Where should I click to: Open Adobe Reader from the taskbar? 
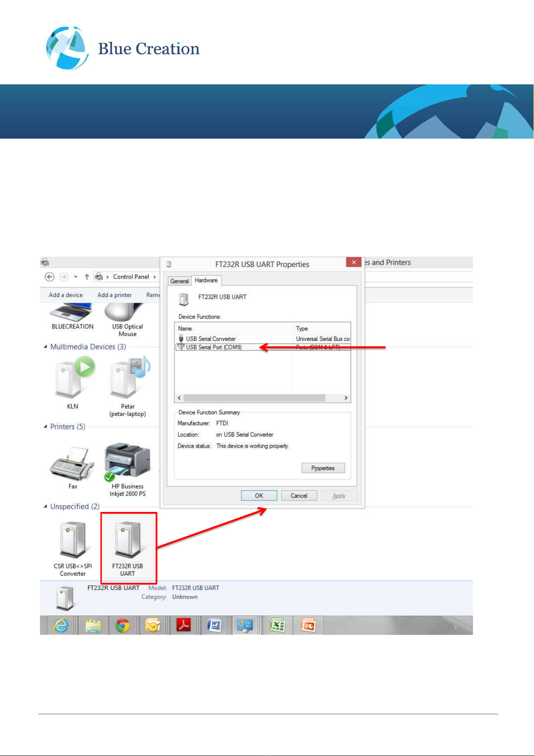(183, 625)
